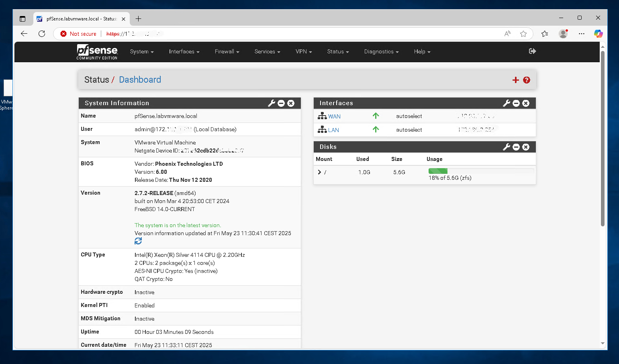Open the Services dropdown menu
Viewport: 619px width, 364px height.
point(267,52)
